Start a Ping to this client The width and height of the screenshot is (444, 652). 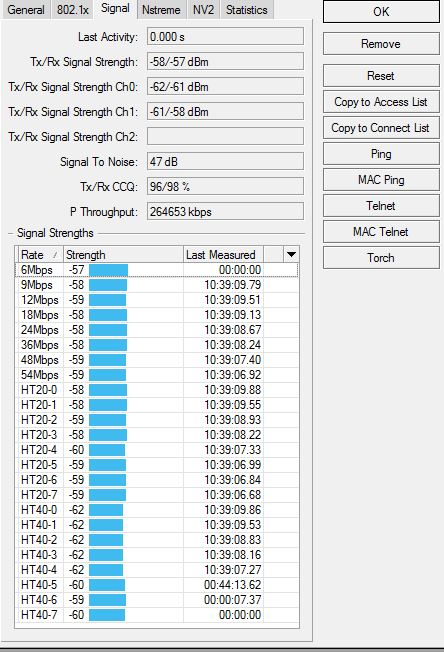coord(381,154)
